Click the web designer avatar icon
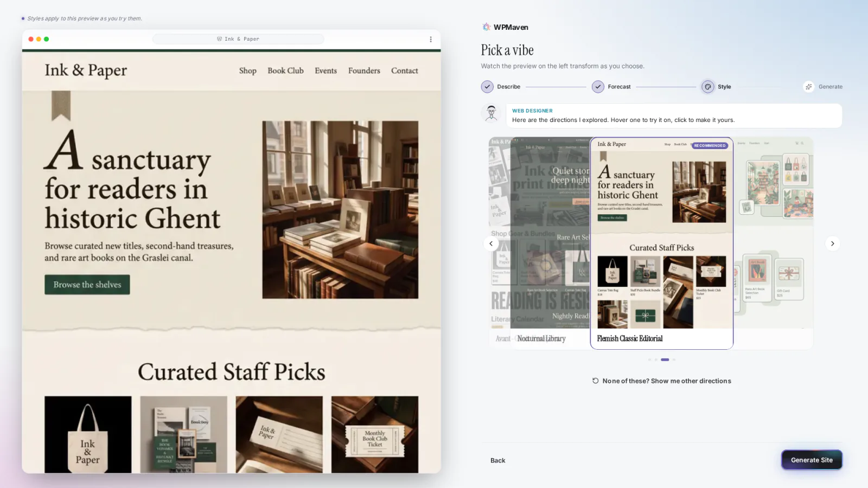This screenshot has width=868, height=488. (492, 113)
